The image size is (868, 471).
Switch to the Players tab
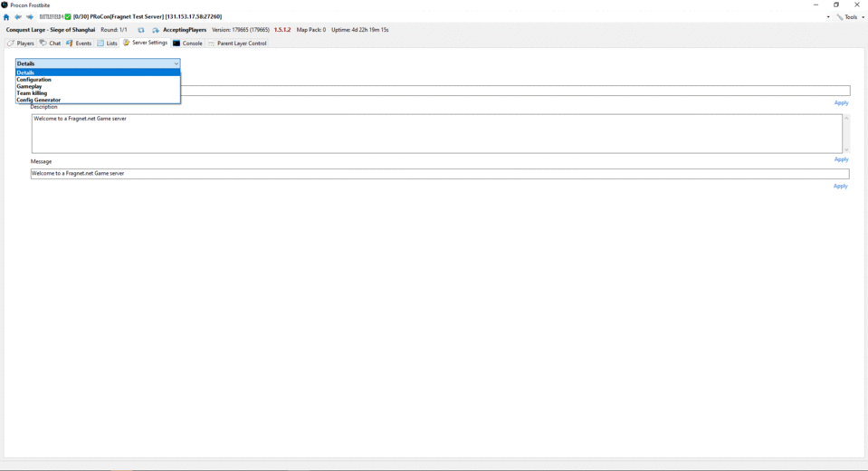pyautogui.click(x=21, y=43)
